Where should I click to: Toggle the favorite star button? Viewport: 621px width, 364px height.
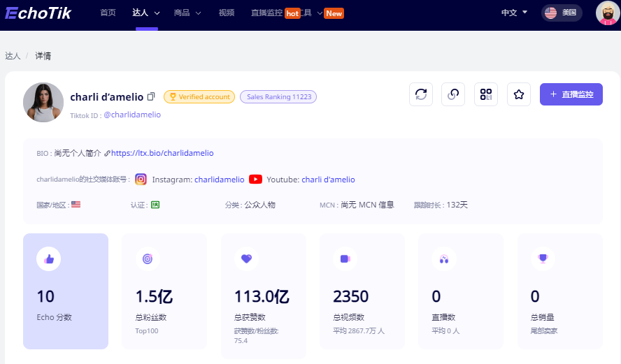tap(518, 94)
